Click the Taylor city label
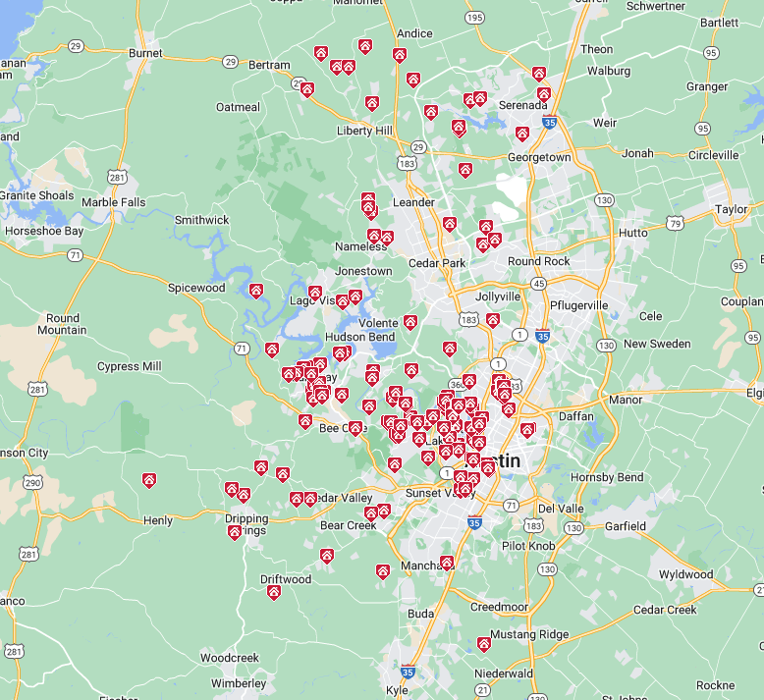The width and height of the screenshot is (764, 700). click(731, 209)
